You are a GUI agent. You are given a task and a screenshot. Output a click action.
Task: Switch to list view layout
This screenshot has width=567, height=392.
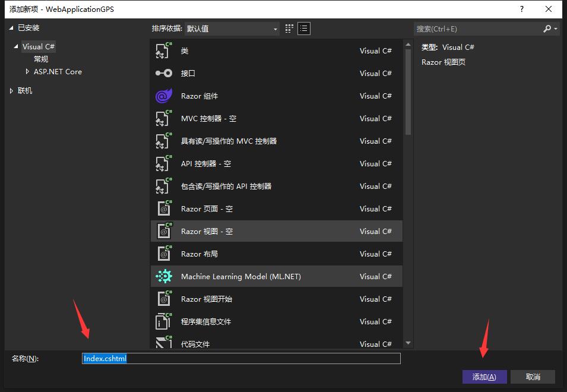[x=304, y=29]
